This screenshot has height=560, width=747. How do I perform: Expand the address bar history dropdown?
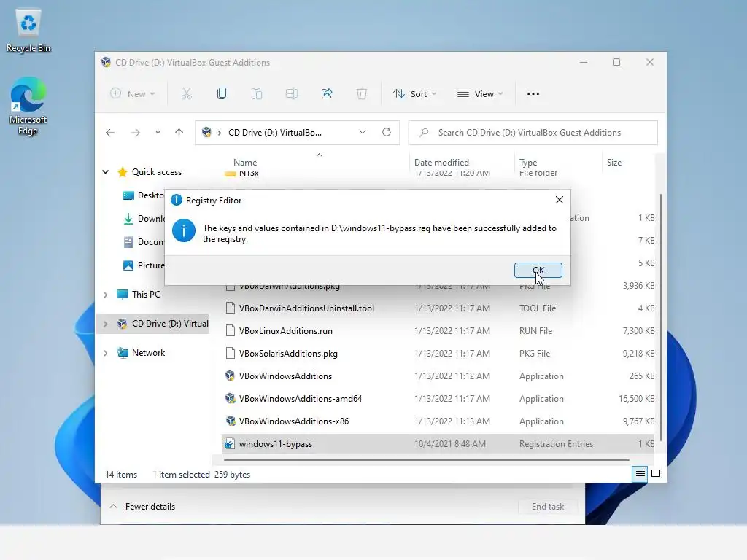click(363, 133)
